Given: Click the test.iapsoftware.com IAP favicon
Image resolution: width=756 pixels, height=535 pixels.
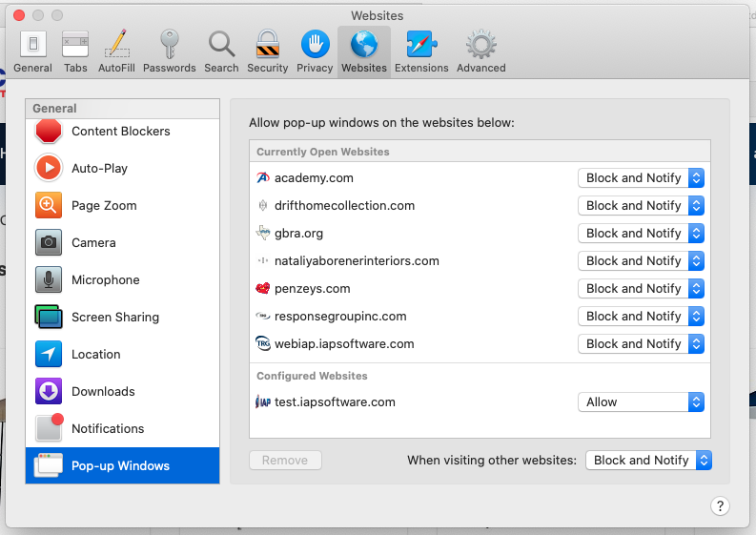Looking at the screenshot, I should pos(263,401).
